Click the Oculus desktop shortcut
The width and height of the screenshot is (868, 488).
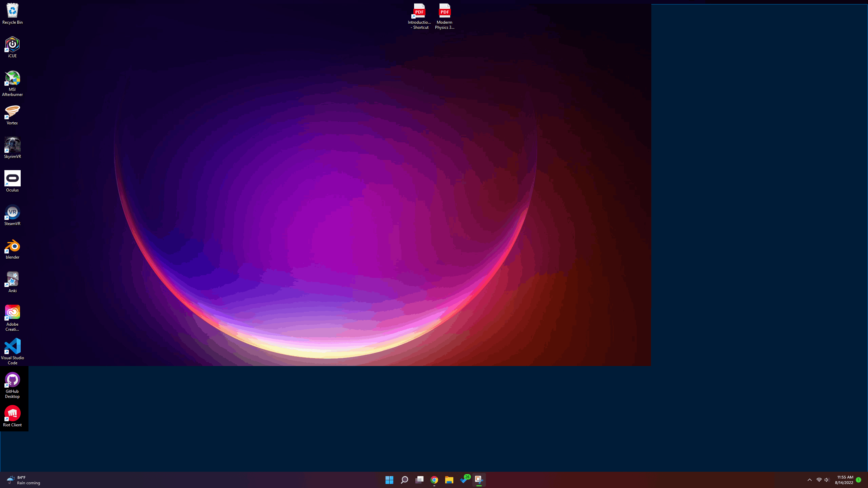click(x=13, y=179)
